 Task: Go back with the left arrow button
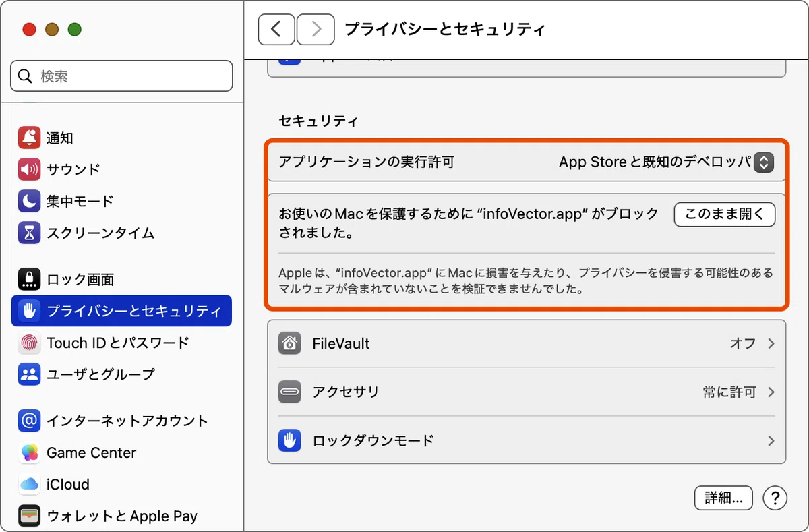[x=276, y=28]
